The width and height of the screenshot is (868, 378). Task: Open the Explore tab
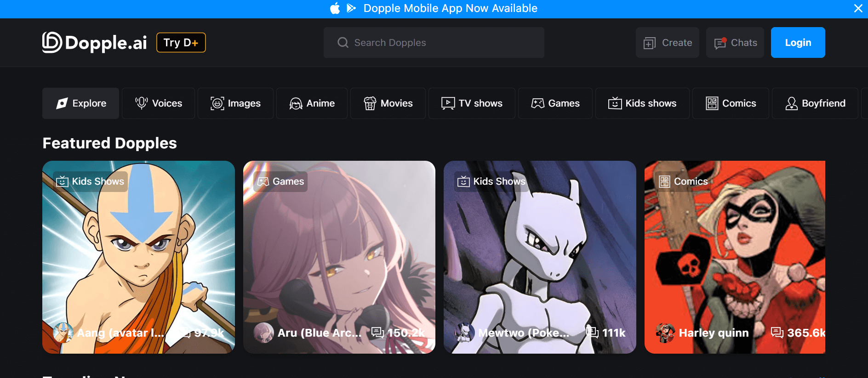(x=80, y=103)
